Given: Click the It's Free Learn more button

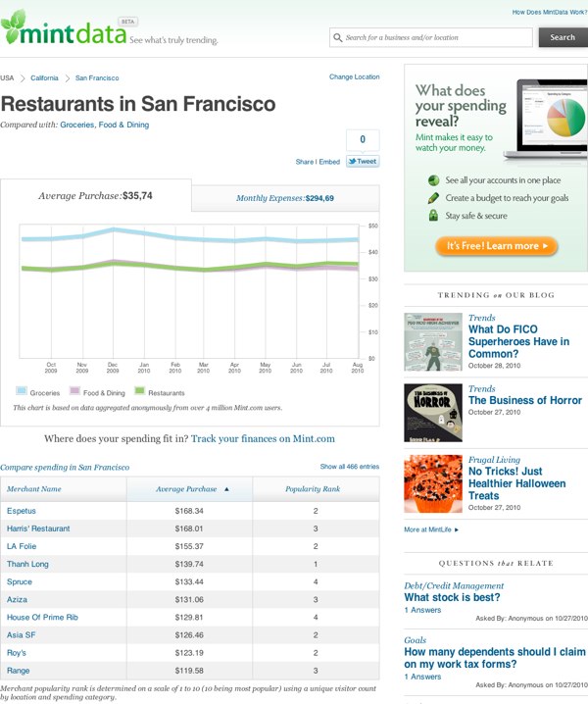Looking at the screenshot, I should tap(496, 246).
